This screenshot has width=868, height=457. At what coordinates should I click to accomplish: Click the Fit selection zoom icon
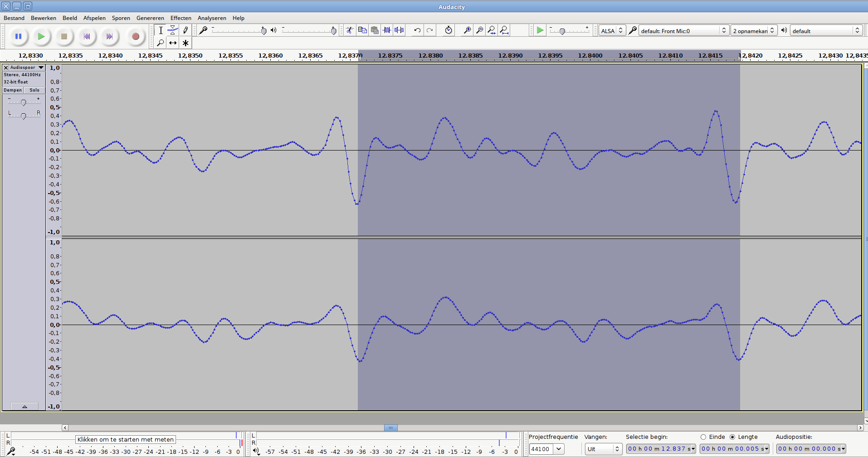tap(492, 30)
